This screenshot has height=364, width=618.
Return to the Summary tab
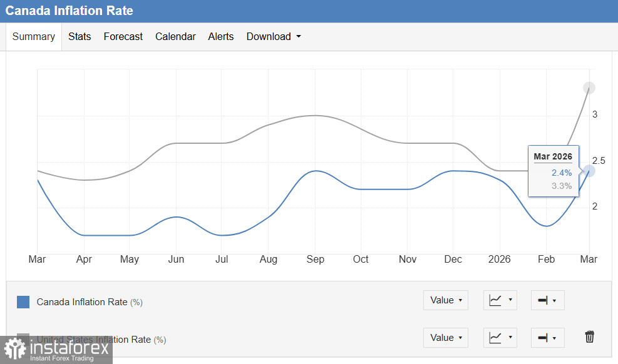tap(34, 36)
